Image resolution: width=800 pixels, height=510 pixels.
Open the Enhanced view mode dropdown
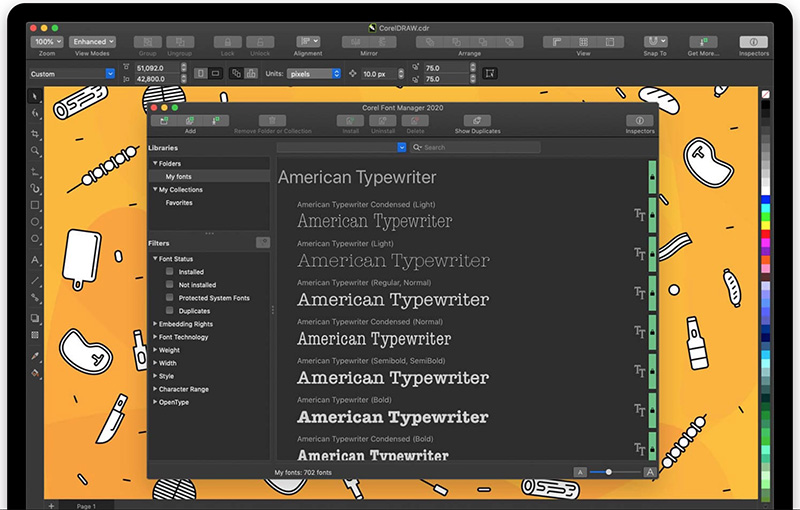coord(92,42)
